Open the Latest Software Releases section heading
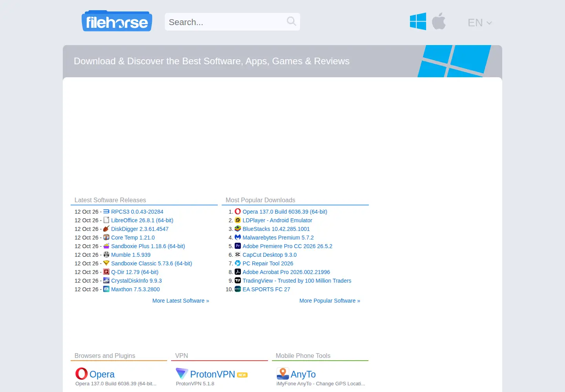The width and height of the screenshot is (565, 392). 110,200
